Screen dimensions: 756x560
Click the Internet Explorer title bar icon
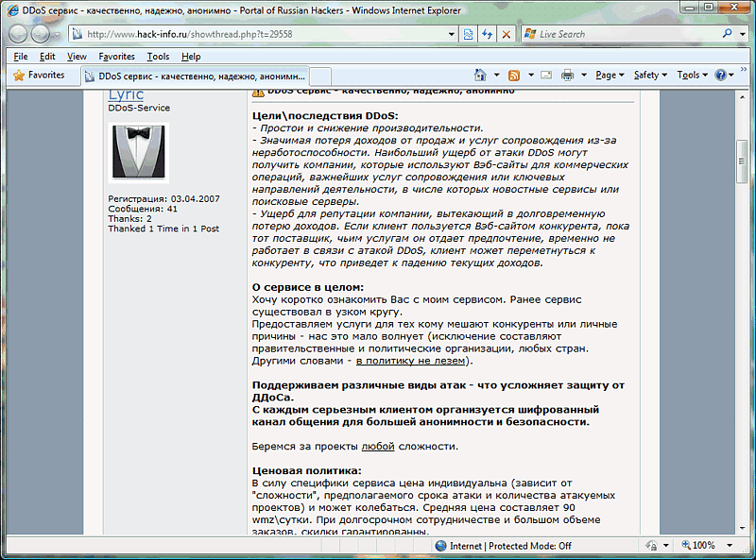coord(13,10)
